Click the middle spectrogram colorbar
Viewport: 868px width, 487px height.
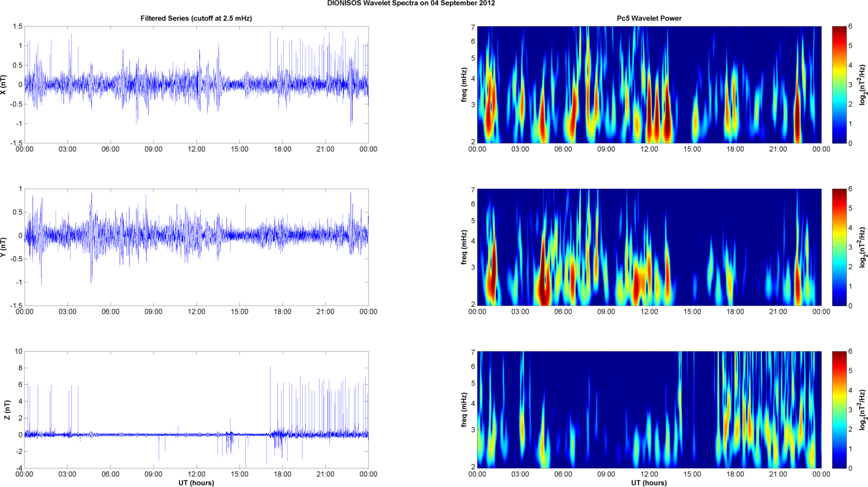coord(839,247)
